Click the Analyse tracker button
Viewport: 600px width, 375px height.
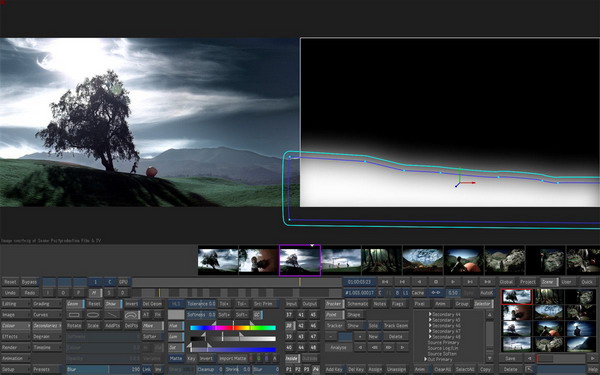(338, 347)
